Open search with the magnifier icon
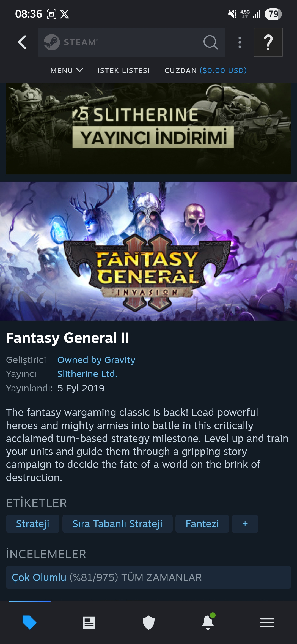This screenshot has height=644, width=297. pyautogui.click(x=211, y=42)
